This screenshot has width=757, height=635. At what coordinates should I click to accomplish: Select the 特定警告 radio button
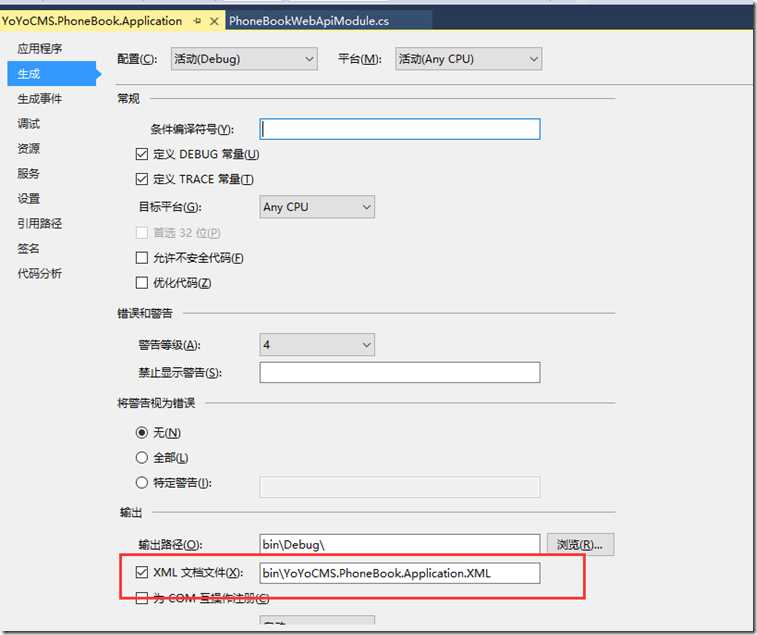click(141, 482)
